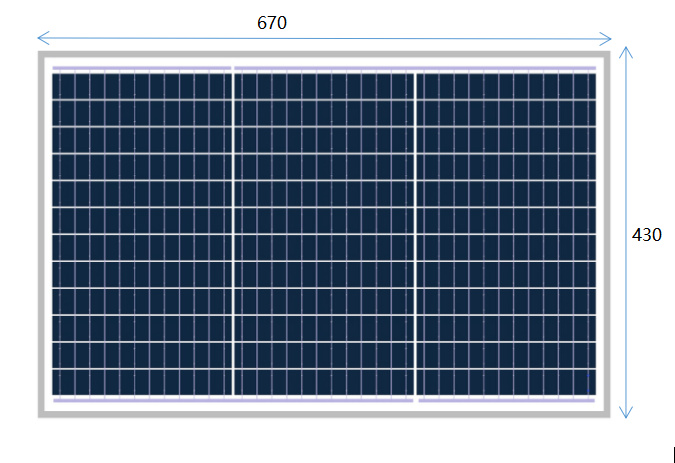Image resolution: width=675 pixels, height=463 pixels.
Task: Click right arrowhead of the width dimension
Action: [x=607, y=40]
